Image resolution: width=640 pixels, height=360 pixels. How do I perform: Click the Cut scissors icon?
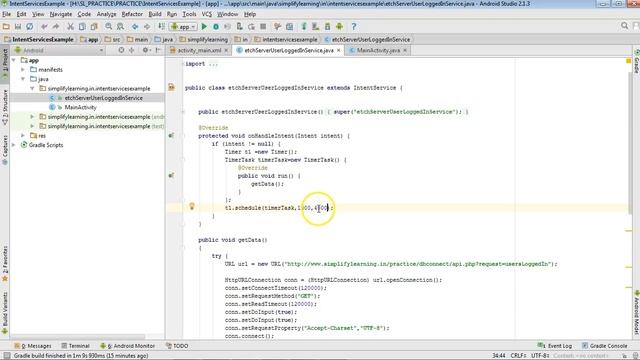pyautogui.click(x=70, y=27)
